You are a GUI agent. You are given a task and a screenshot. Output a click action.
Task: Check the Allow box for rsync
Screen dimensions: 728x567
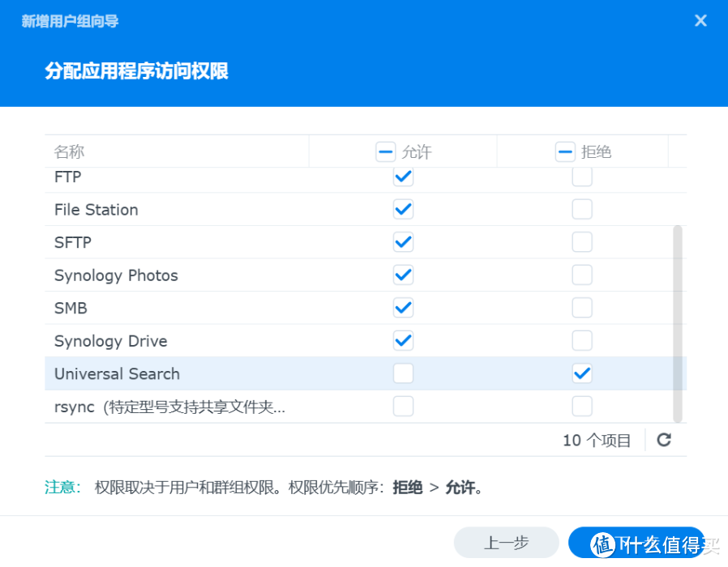[x=403, y=406]
